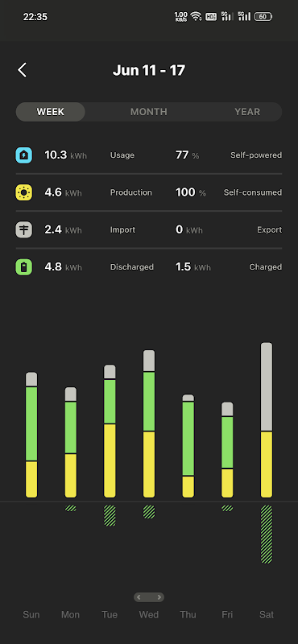Tap the green segment of Sunday bar
This screenshot has width=298, height=644.
tap(31, 424)
